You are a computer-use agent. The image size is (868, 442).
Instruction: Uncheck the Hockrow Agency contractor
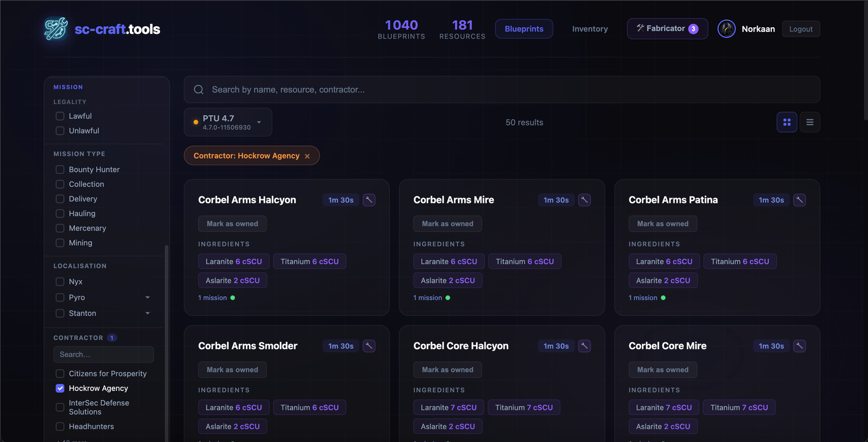click(60, 389)
